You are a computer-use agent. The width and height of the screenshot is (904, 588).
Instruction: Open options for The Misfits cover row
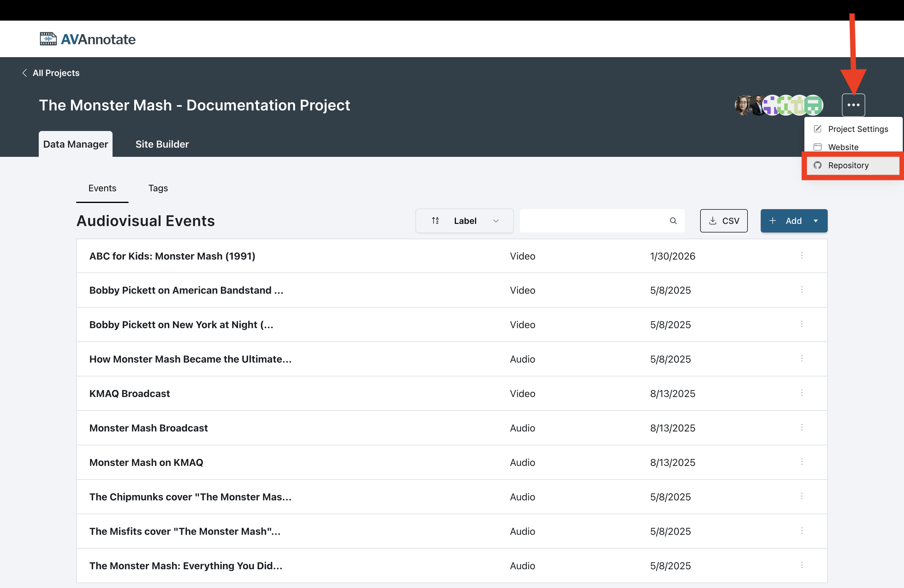(801, 531)
